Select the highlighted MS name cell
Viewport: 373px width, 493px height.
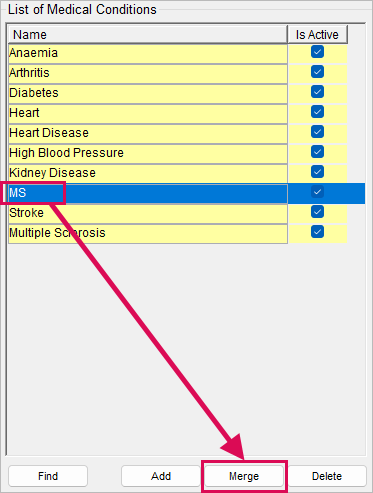(148, 194)
